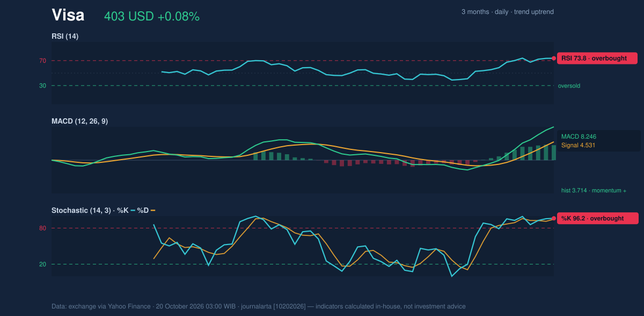644x316 pixels.
Task: Click the data source footer text
Action: pyautogui.click(x=259, y=306)
